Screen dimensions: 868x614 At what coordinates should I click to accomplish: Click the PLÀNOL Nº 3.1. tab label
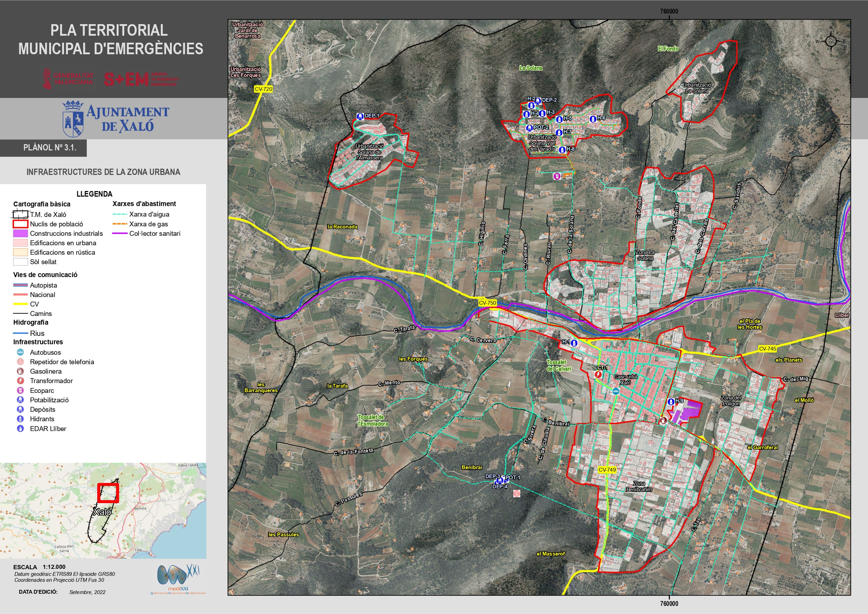point(50,148)
